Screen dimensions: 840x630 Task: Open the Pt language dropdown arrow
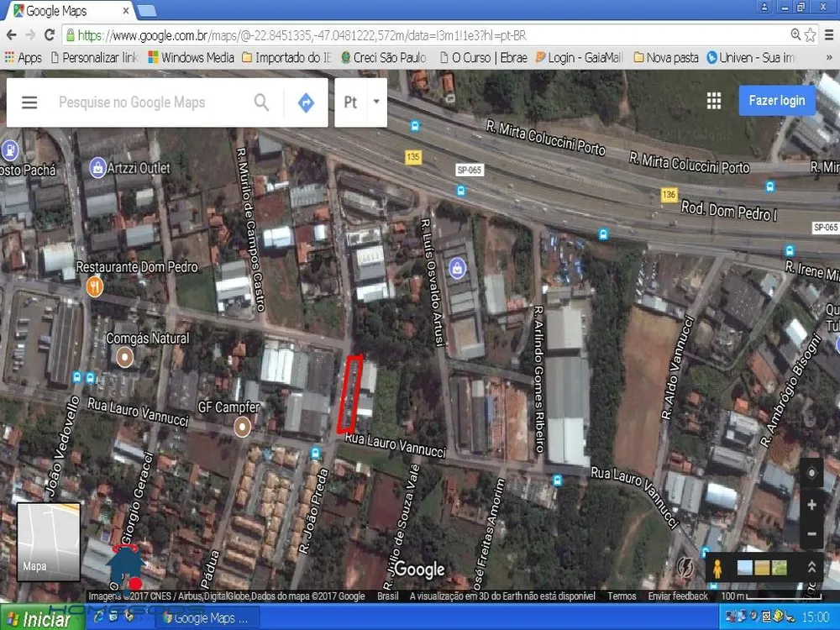(376, 102)
